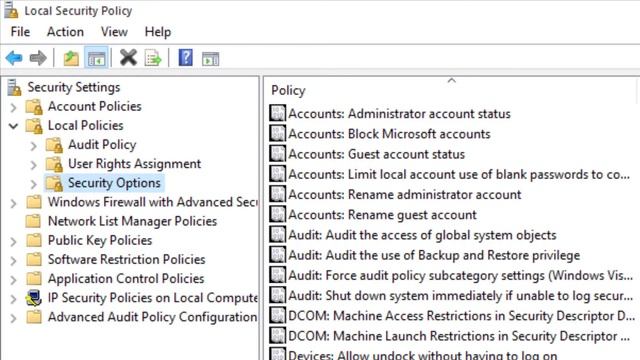Go back with the blue Back arrow

14,58
